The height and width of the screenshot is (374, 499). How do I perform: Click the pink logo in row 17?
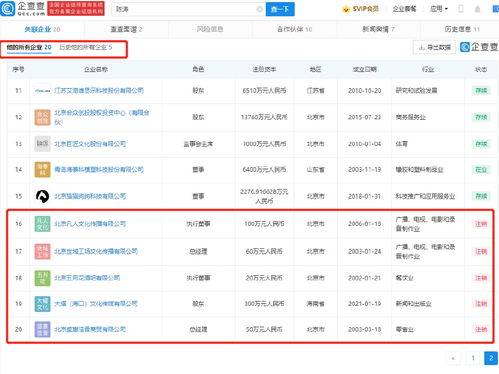tap(42, 251)
